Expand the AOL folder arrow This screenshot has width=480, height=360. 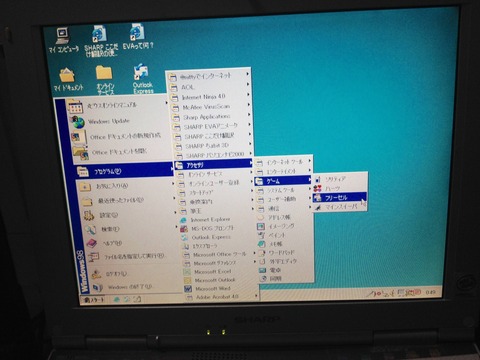(248, 85)
